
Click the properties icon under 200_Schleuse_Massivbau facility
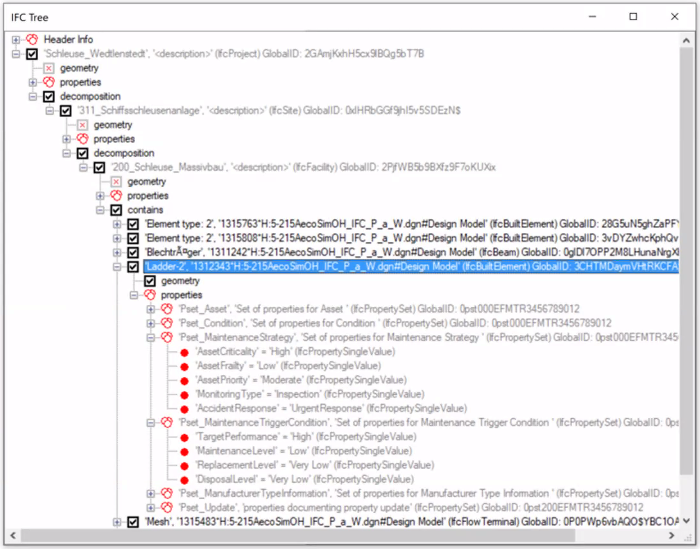116,195
